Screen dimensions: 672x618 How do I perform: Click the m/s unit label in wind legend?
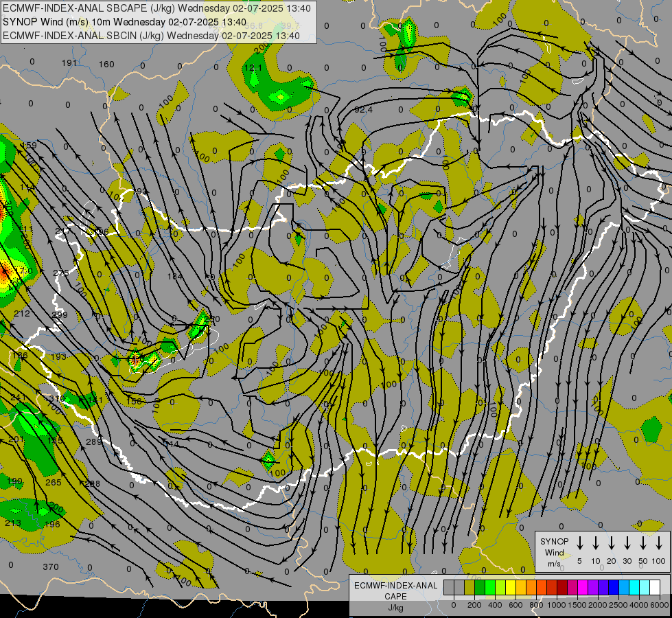pyautogui.click(x=554, y=564)
